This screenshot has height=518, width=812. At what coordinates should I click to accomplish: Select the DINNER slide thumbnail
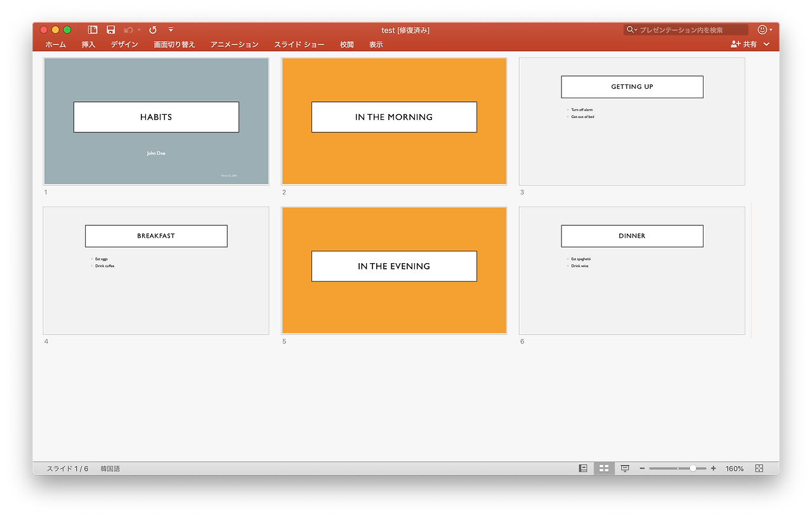click(632, 270)
